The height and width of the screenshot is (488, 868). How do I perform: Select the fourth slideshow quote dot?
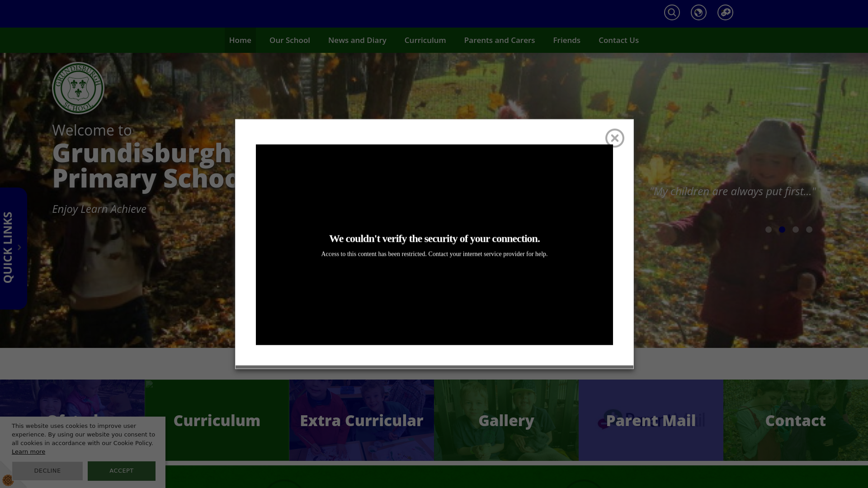[809, 230]
